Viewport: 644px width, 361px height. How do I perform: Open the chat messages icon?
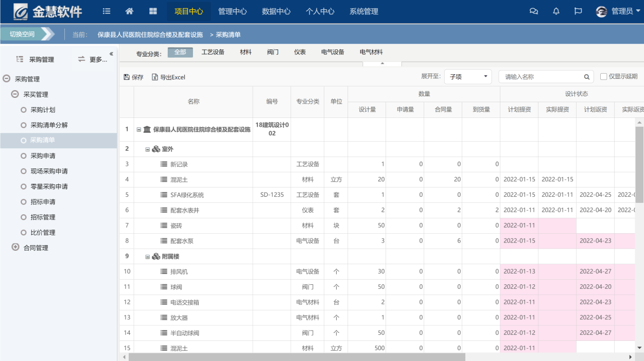[x=534, y=11]
